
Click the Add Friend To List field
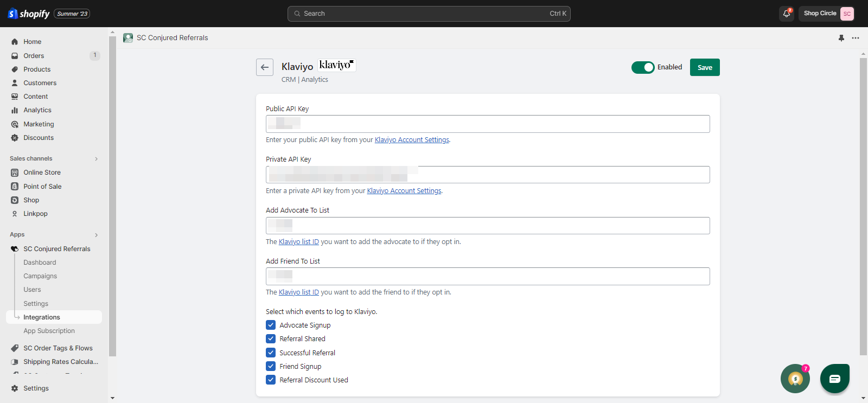pyautogui.click(x=488, y=276)
